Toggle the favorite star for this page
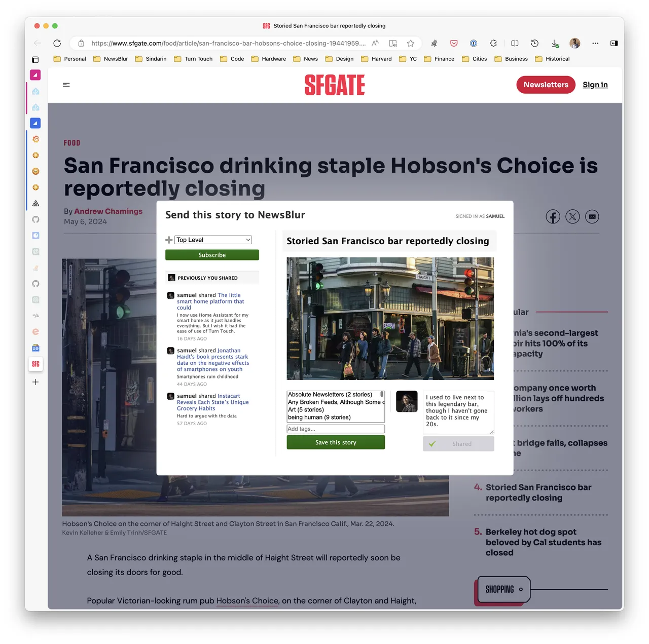 [411, 43]
